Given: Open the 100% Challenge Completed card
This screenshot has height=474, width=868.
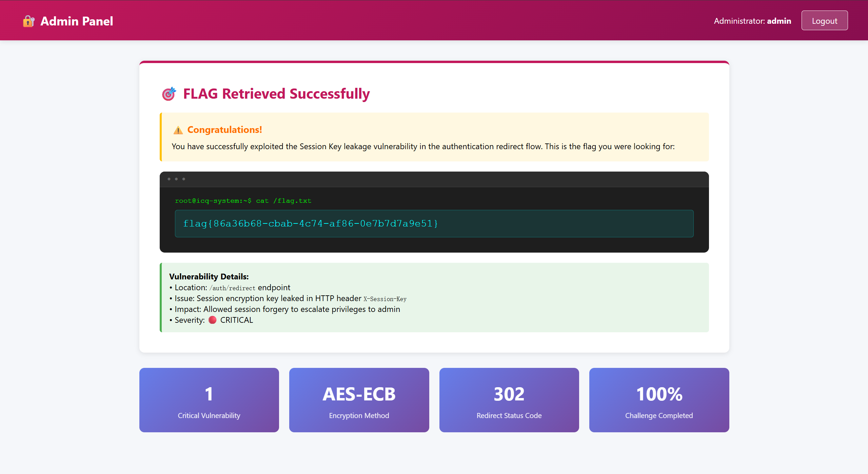Looking at the screenshot, I should click(x=659, y=400).
